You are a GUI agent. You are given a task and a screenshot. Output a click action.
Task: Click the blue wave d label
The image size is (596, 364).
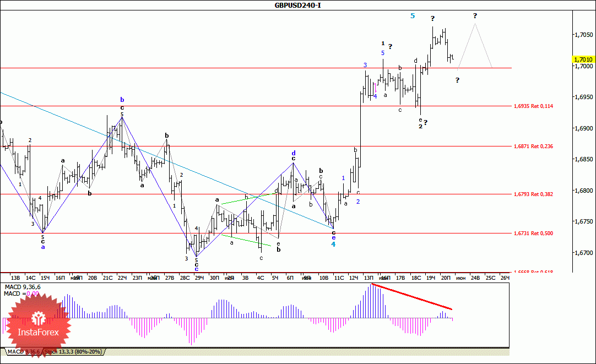(x=294, y=153)
